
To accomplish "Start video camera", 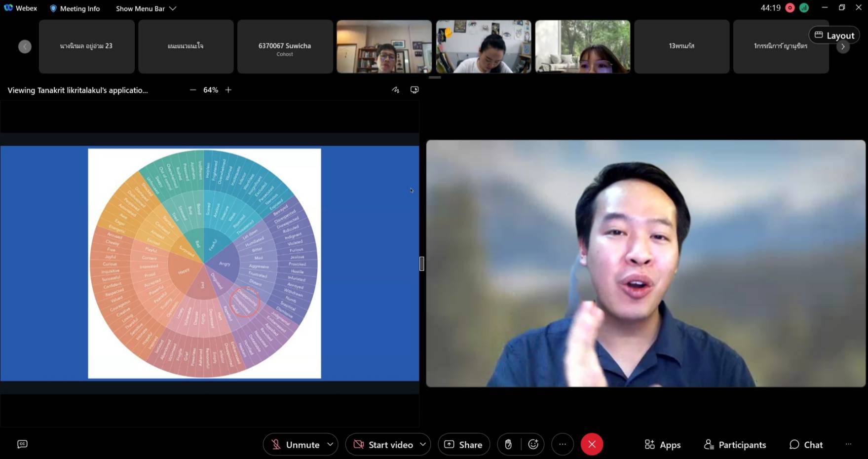I will (x=383, y=445).
